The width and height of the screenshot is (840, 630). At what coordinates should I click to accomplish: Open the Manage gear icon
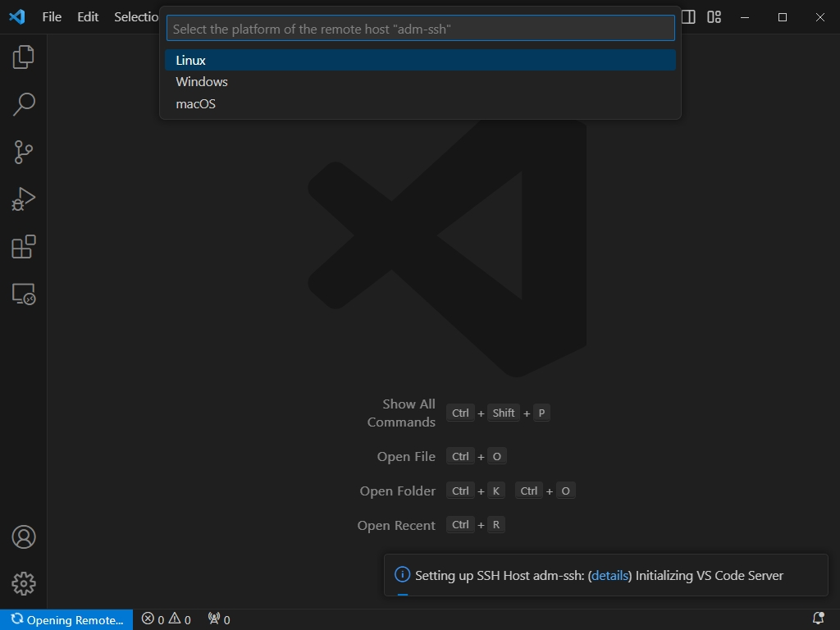pyautogui.click(x=24, y=583)
